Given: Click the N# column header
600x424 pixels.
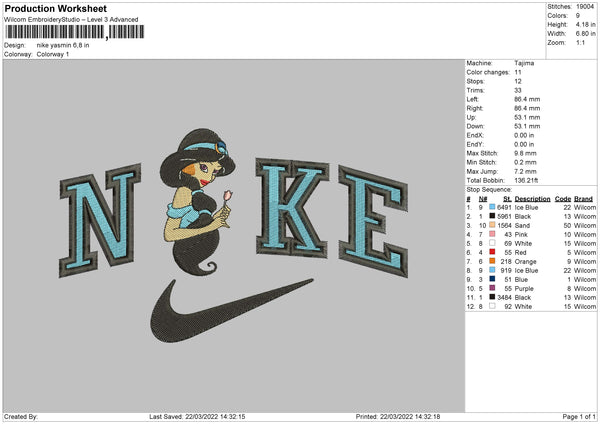Looking at the screenshot, I should pyautogui.click(x=483, y=199).
